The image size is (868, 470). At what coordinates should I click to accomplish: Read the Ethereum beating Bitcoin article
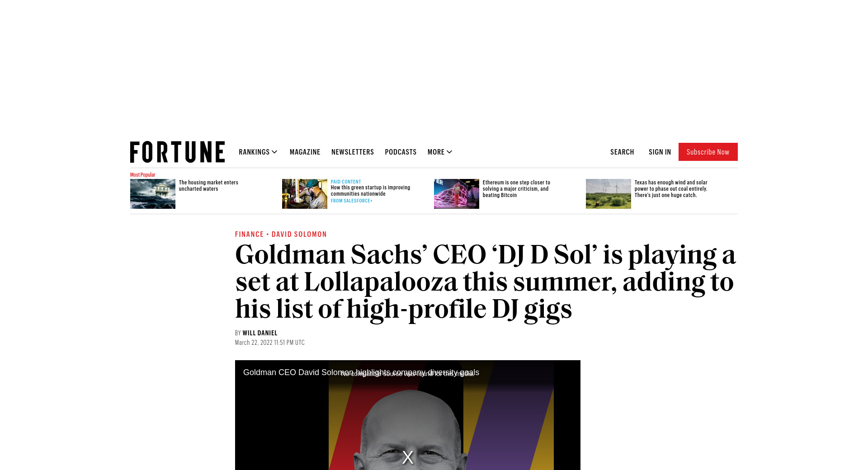(516, 189)
